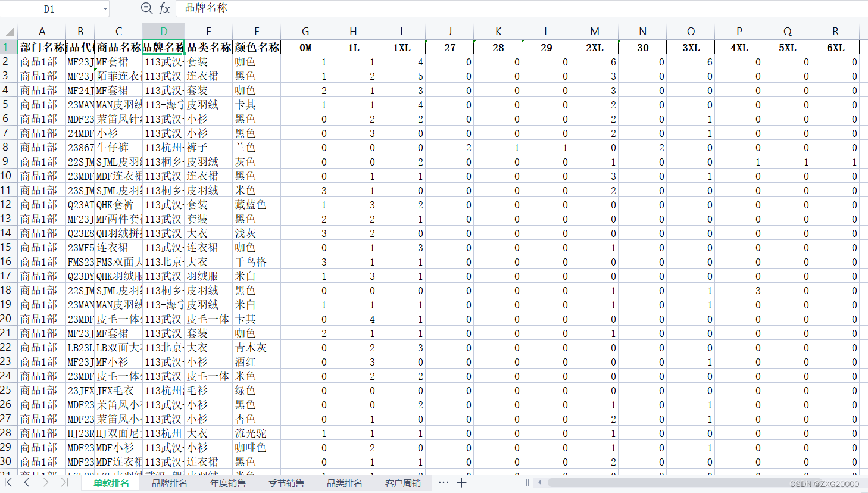
Task: Click header cell 商品名称
Action: pyautogui.click(x=118, y=47)
